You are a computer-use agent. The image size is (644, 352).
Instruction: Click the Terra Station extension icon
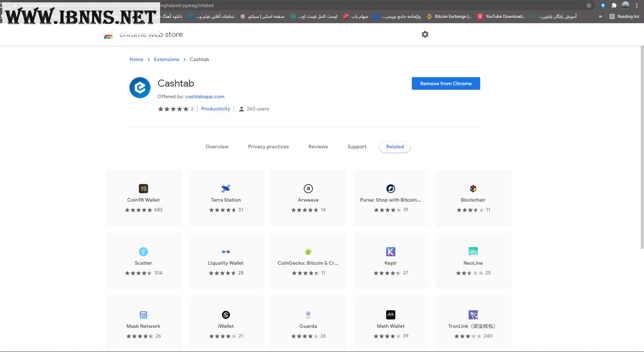[x=226, y=188]
